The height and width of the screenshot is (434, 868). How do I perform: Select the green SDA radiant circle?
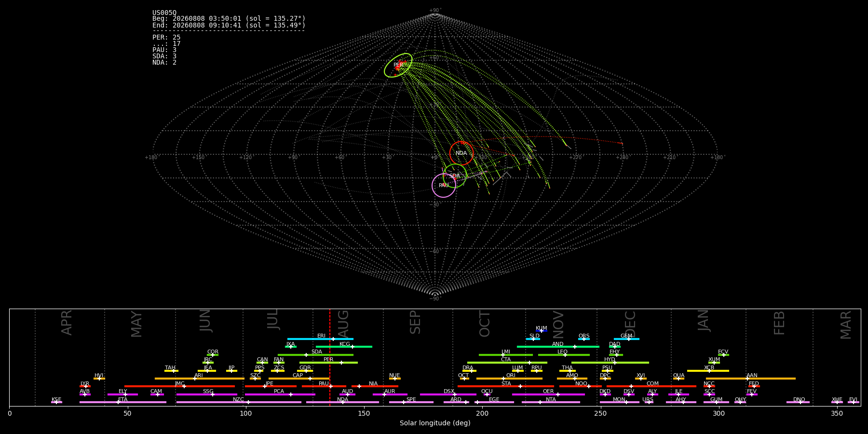[x=455, y=176]
